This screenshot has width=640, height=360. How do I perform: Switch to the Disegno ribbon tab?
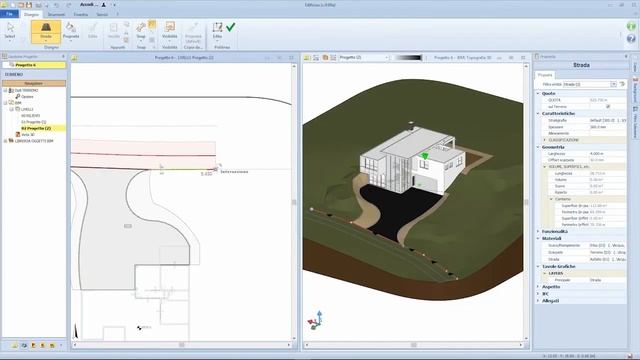coord(31,14)
